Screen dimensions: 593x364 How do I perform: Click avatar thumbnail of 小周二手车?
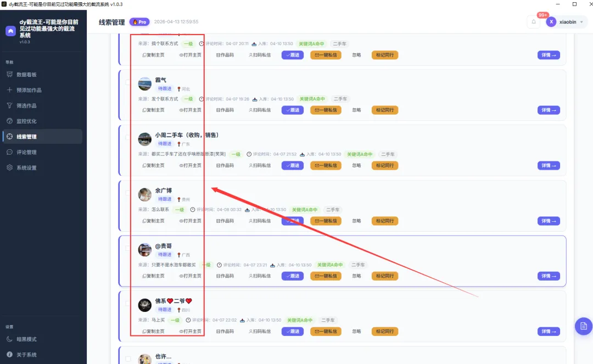144,139
